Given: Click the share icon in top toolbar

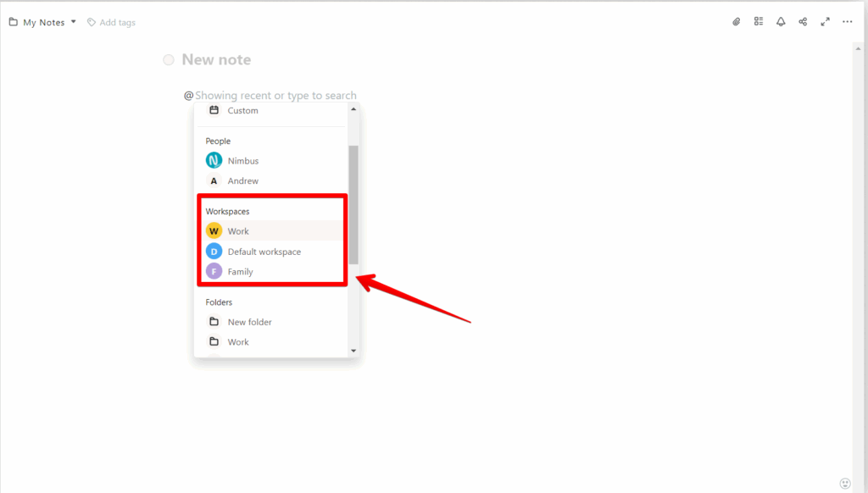Looking at the screenshot, I should click(803, 22).
